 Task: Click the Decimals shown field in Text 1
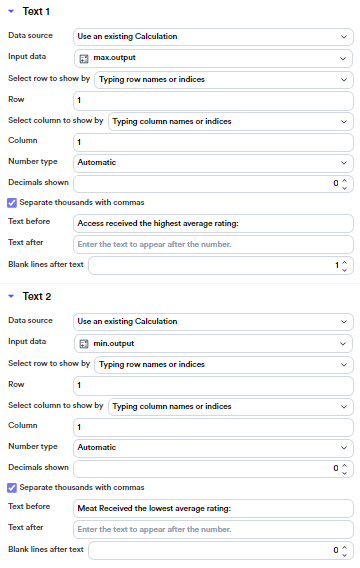(x=213, y=184)
